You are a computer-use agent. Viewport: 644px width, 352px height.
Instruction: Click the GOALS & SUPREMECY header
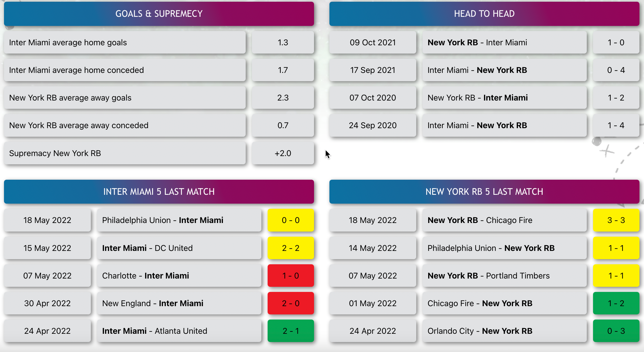[x=159, y=14]
